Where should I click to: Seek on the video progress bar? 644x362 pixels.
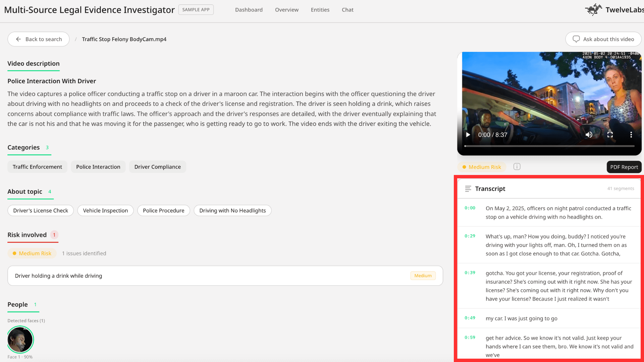pyautogui.click(x=549, y=146)
